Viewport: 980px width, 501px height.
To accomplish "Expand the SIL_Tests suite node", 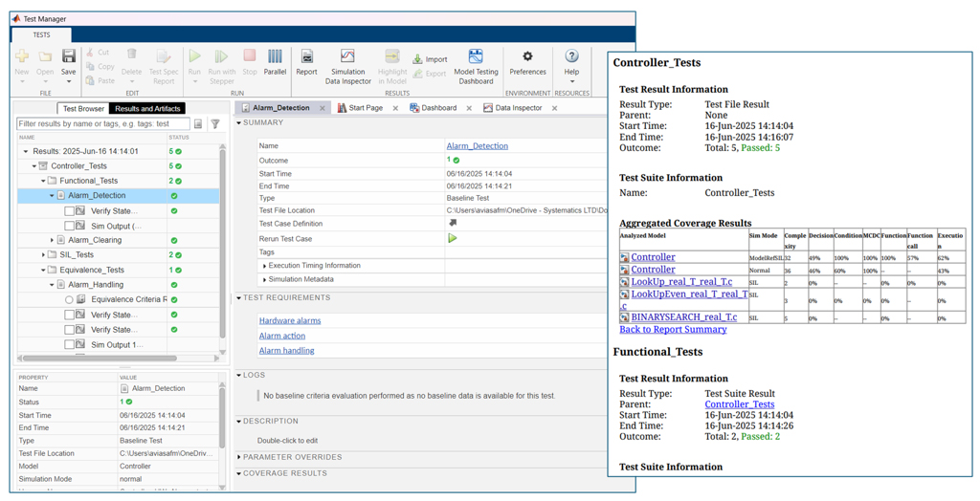I will coord(43,255).
